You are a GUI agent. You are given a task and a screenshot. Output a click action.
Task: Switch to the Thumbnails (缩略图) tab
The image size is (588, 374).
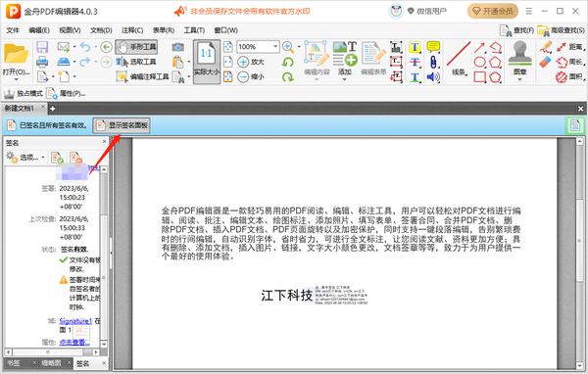(x=51, y=363)
